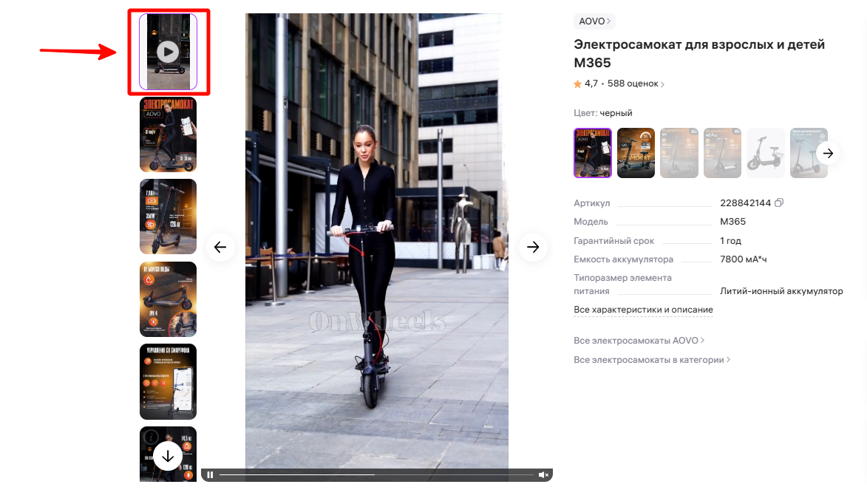Copy the article number 228842144
This screenshot has height=504, width=867.
(x=779, y=202)
